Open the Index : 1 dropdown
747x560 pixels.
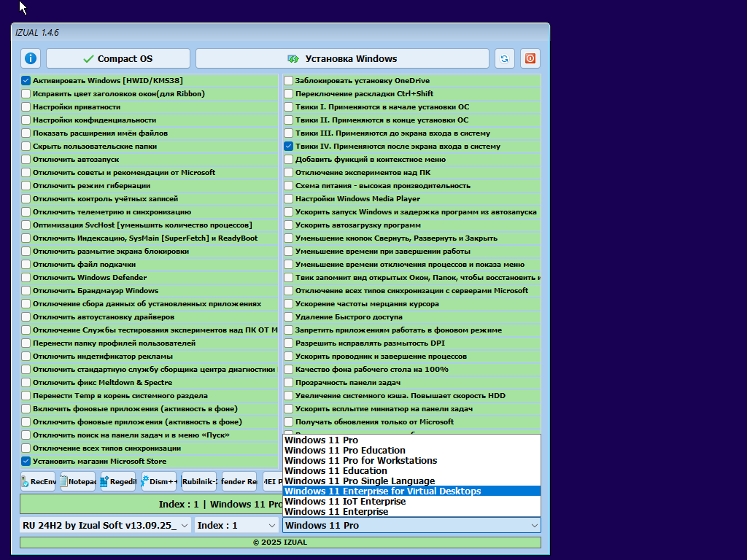point(236,525)
